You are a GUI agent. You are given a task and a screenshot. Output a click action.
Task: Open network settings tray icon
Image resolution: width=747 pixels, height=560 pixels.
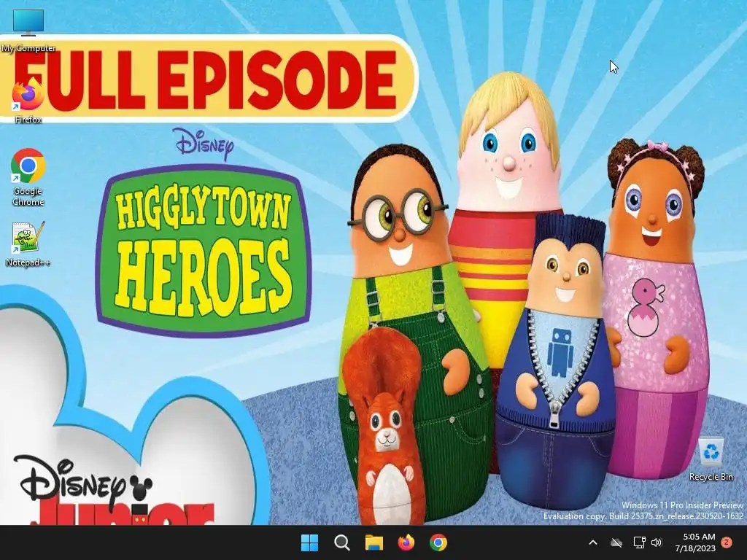[639, 542]
